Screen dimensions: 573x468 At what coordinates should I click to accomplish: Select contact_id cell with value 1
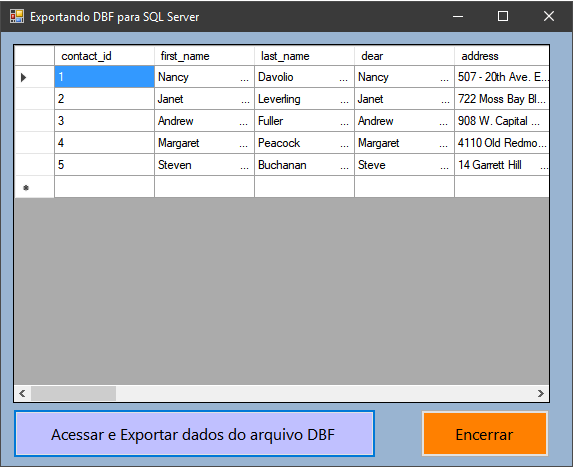coord(105,77)
